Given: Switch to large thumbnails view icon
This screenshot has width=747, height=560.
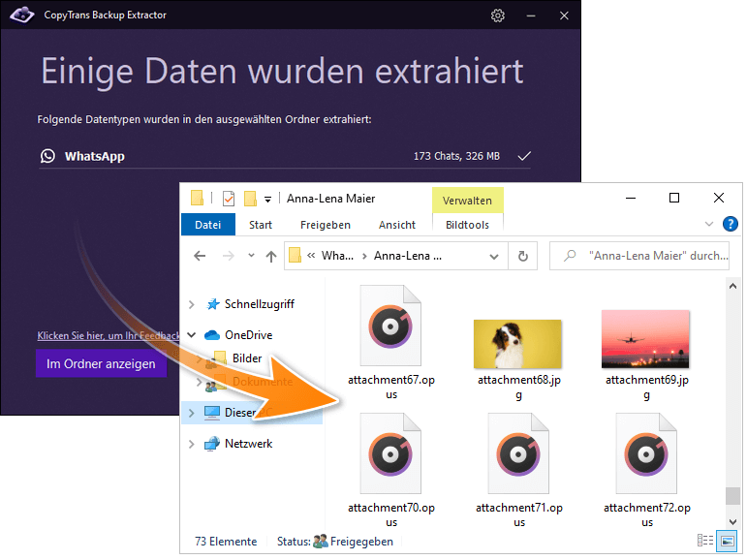Looking at the screenshot, I should pyautogui.click(x=727, y=541).
